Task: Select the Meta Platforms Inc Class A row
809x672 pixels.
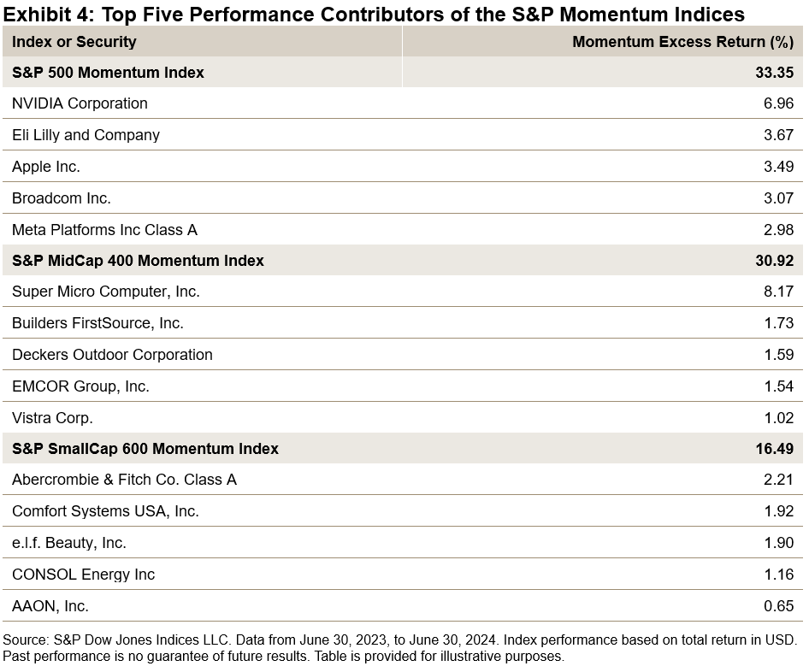Action: (x=104, y=229)
